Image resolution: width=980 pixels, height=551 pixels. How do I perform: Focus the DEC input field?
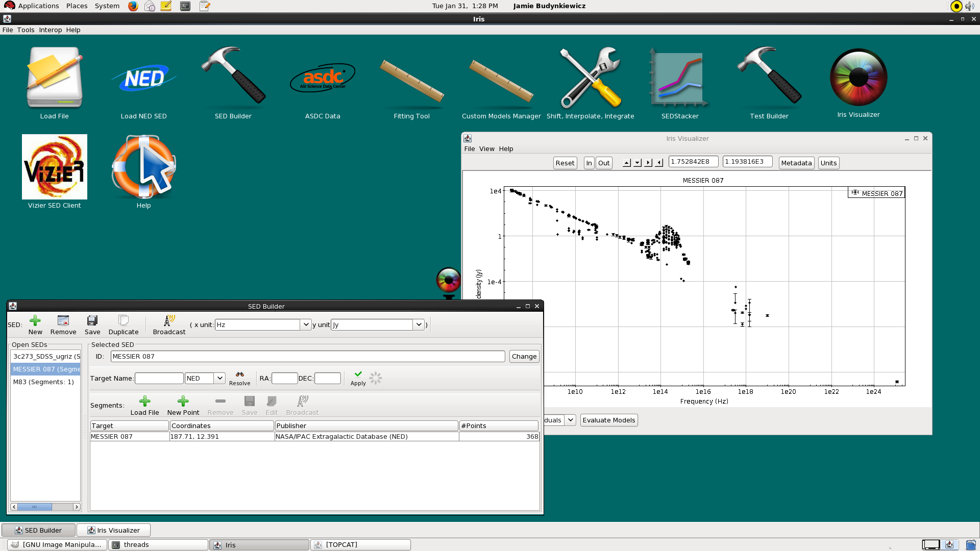pyautogui.click(x=328, y=378)
